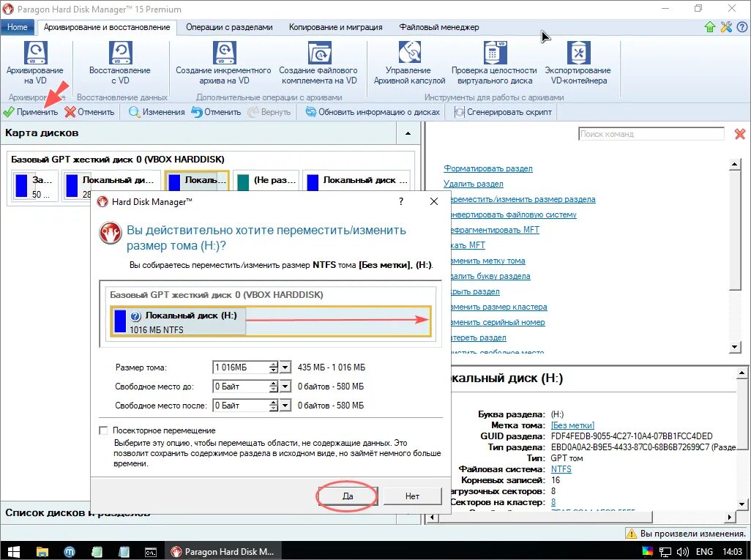Click Форматировать раздел link

tap(488, 168)
